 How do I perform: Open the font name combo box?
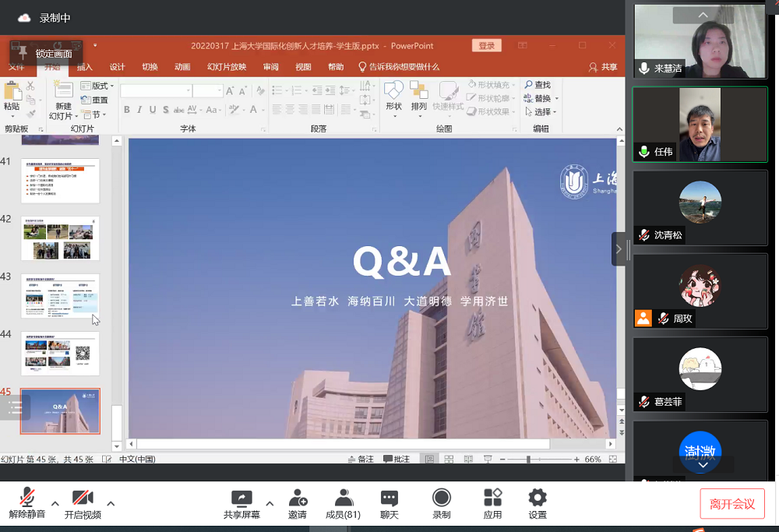tap(156, 91)
